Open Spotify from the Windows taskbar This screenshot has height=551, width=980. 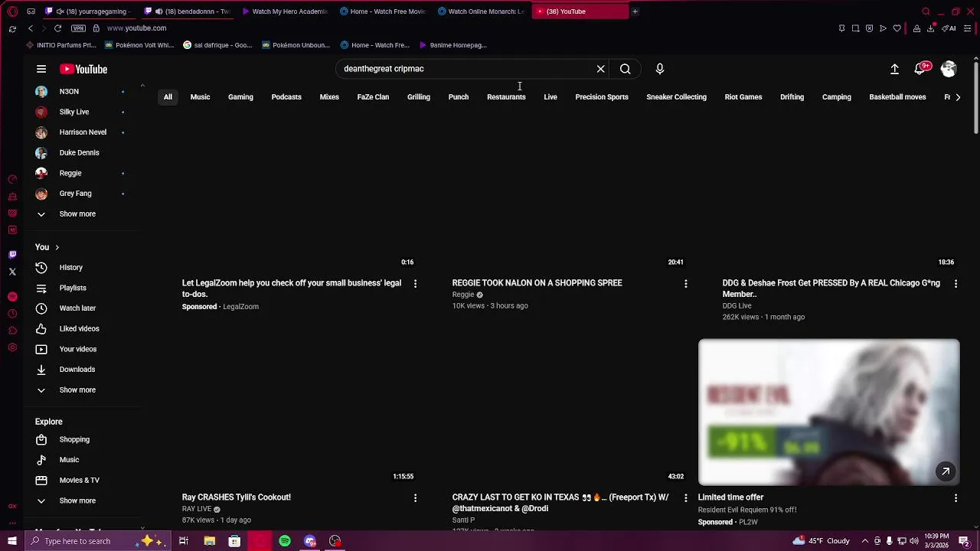pyautogui.click(x=285, y=541)
